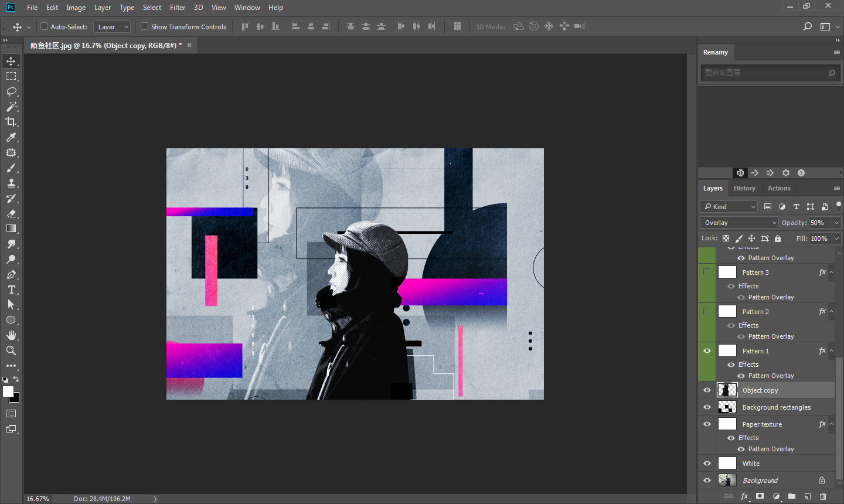The height and width of the screenshot is (504, 844).
Task: Select the Ellipse shape tool
Action: click(x=11, y=320)
